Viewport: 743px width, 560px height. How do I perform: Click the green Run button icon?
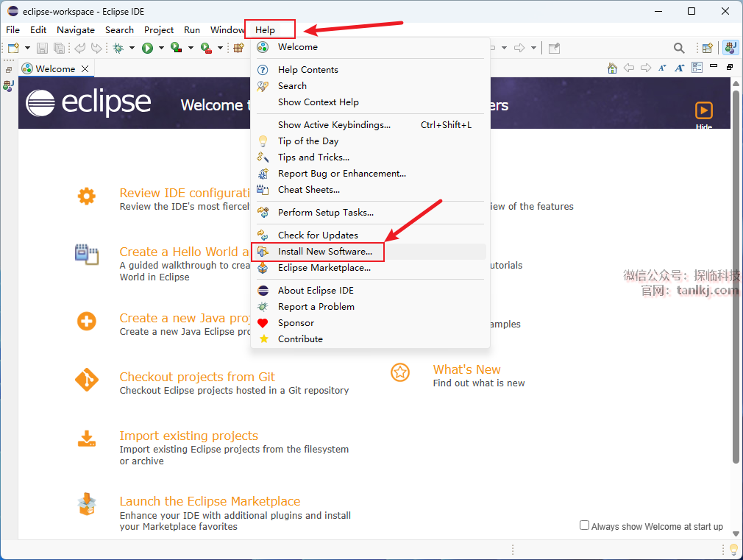click(x=148, y=48)
